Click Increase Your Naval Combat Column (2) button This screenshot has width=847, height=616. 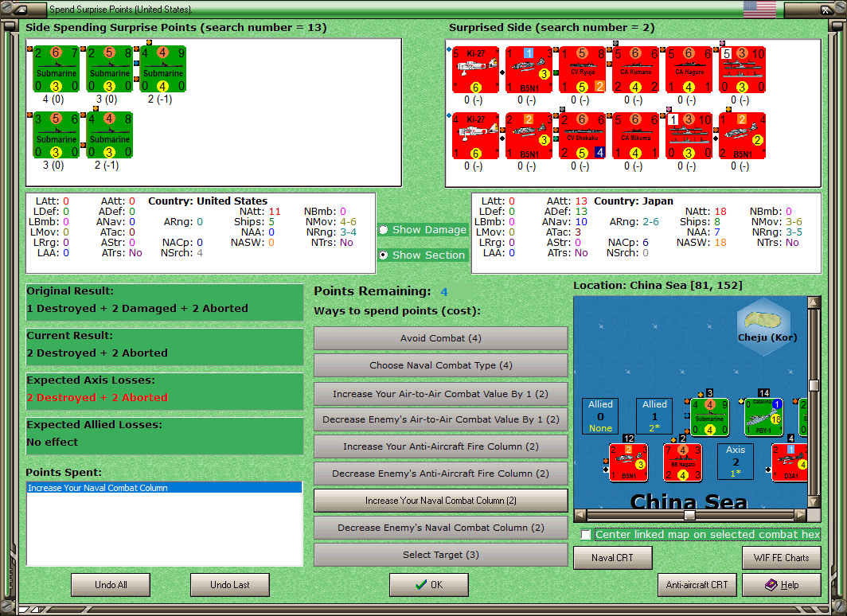(441, 501)
